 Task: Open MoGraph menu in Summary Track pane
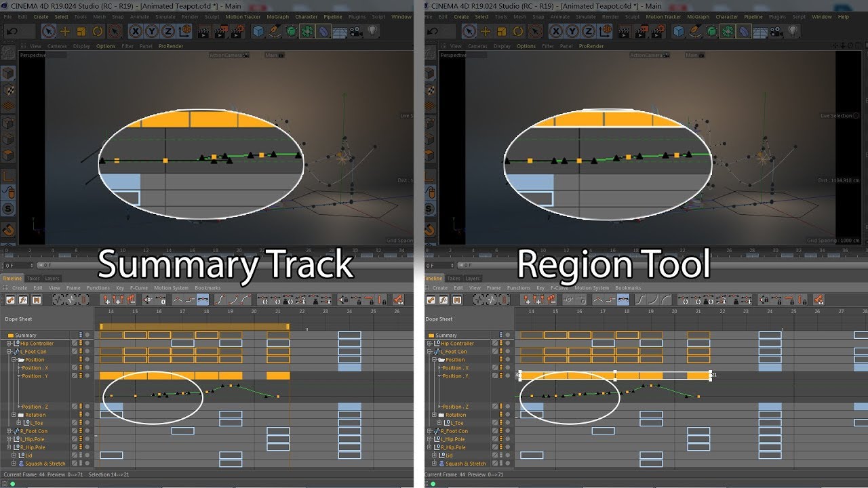[x=277, y=17]
